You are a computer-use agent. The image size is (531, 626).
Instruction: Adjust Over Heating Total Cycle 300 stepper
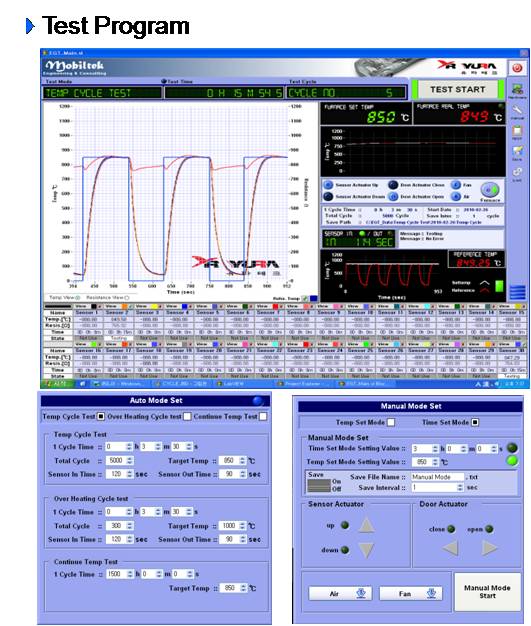coord(129,526)
